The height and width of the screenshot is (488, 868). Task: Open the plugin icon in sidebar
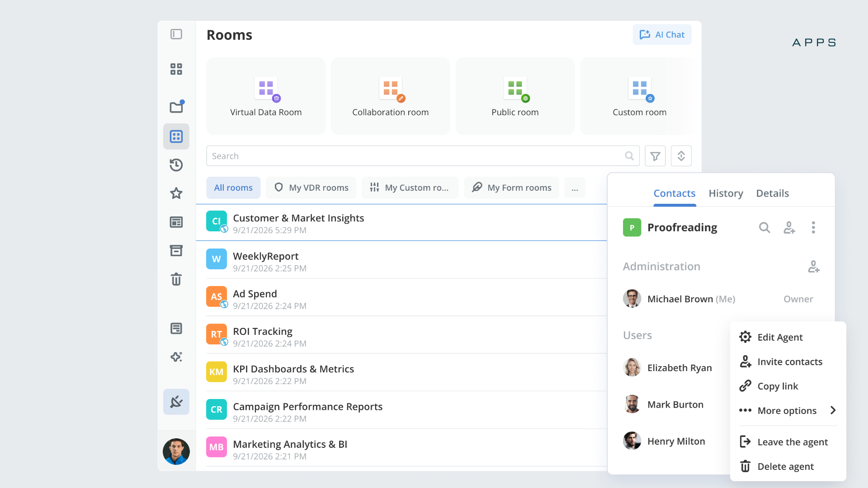[x=176, y=402]
